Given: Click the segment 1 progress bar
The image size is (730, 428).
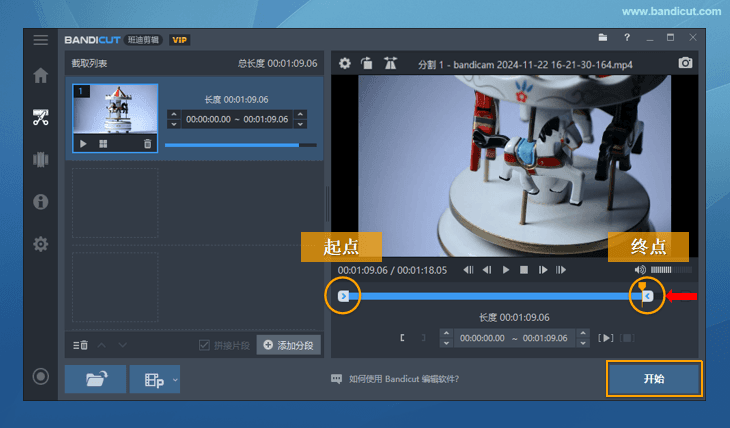Looking at the screenshot, I should pyautogui.click(x=241, y=145).
